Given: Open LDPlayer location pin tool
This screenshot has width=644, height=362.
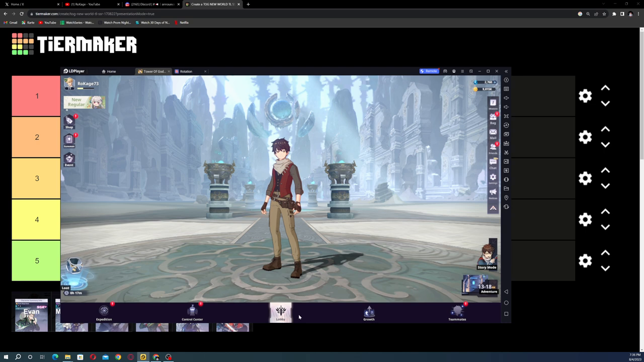Looking at the screenshot, I should [506, 198].
